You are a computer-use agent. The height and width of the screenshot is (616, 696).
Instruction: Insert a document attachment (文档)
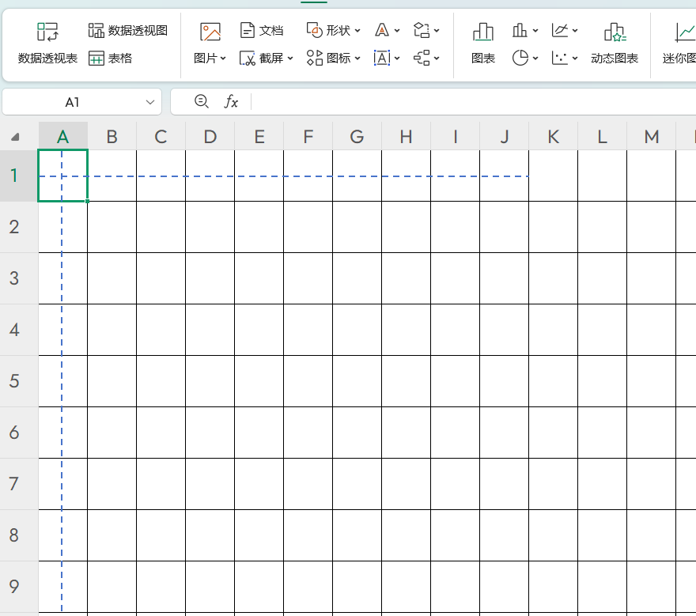pyautogui.click(x=262, y=30)
